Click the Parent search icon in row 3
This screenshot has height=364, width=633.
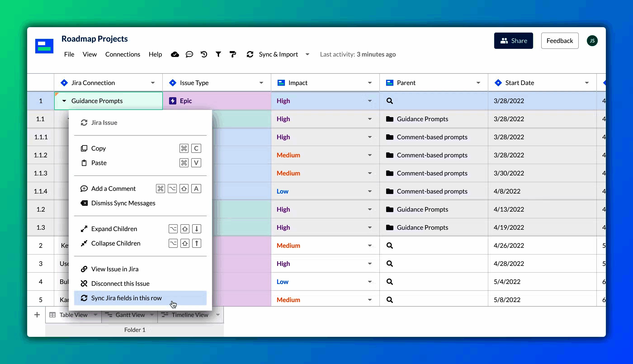[x=390, y=263]
